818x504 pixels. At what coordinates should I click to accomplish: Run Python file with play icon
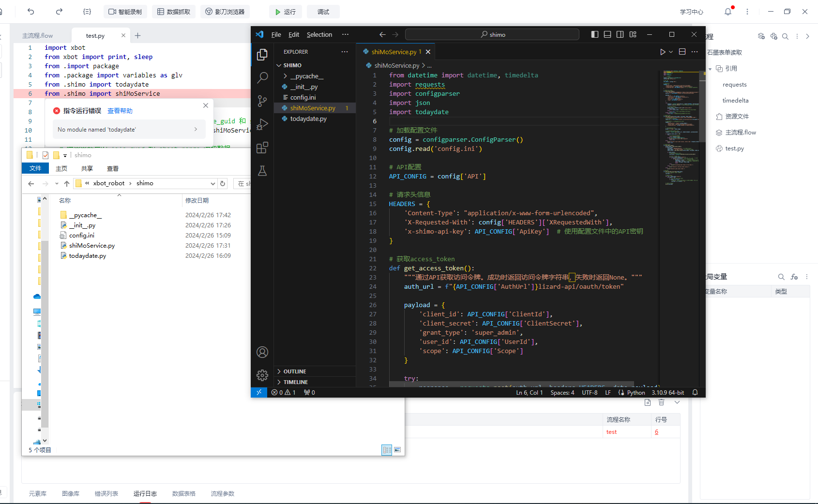coord(663,52)
